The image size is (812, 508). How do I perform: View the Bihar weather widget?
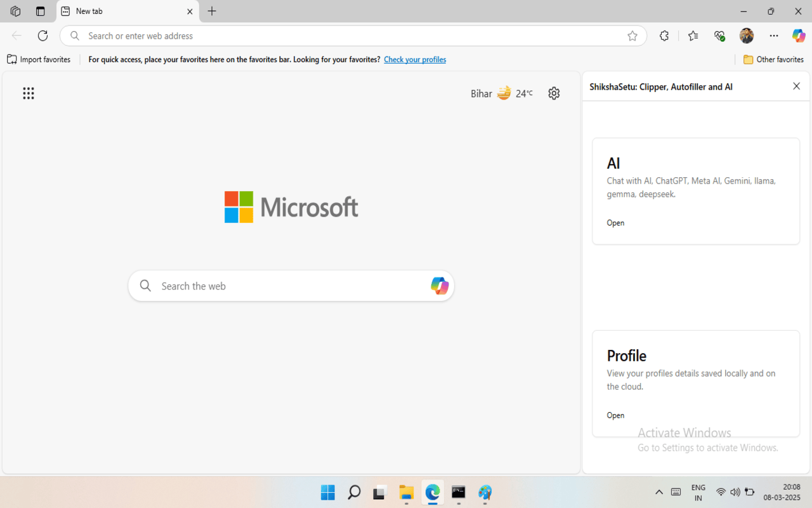pyautogui.click(x=501, y=93)
